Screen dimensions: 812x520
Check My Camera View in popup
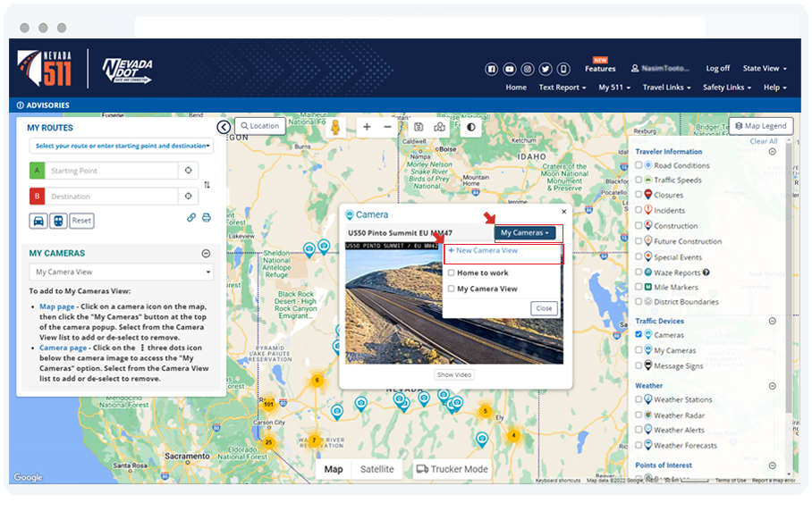(451, 289)
